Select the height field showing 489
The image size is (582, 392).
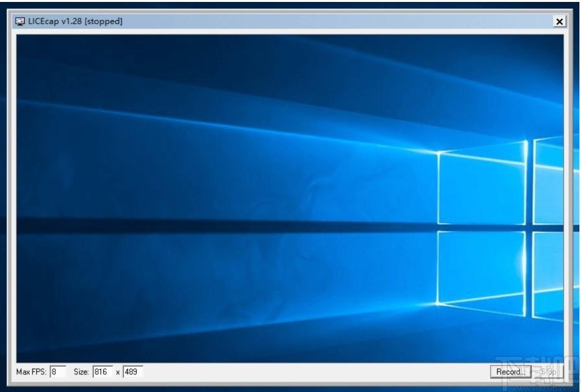(133, 371)
